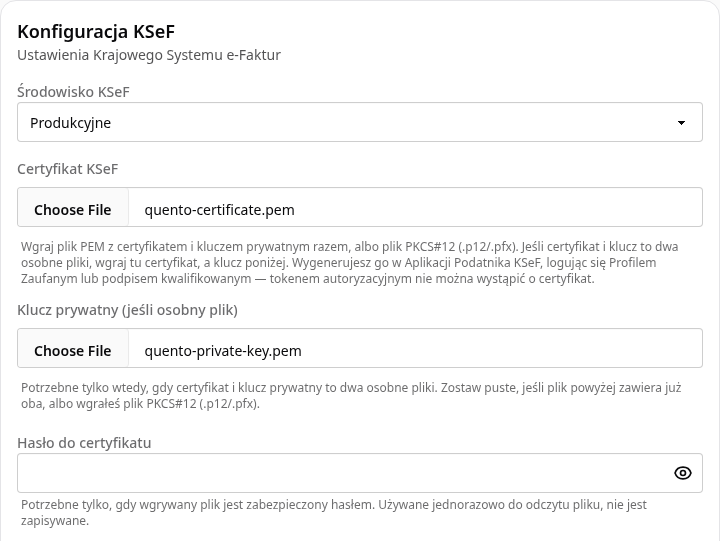Select the quento-private-key.pem file name
The height and width of the screenshot is (541, 720).
pos(223,351)
